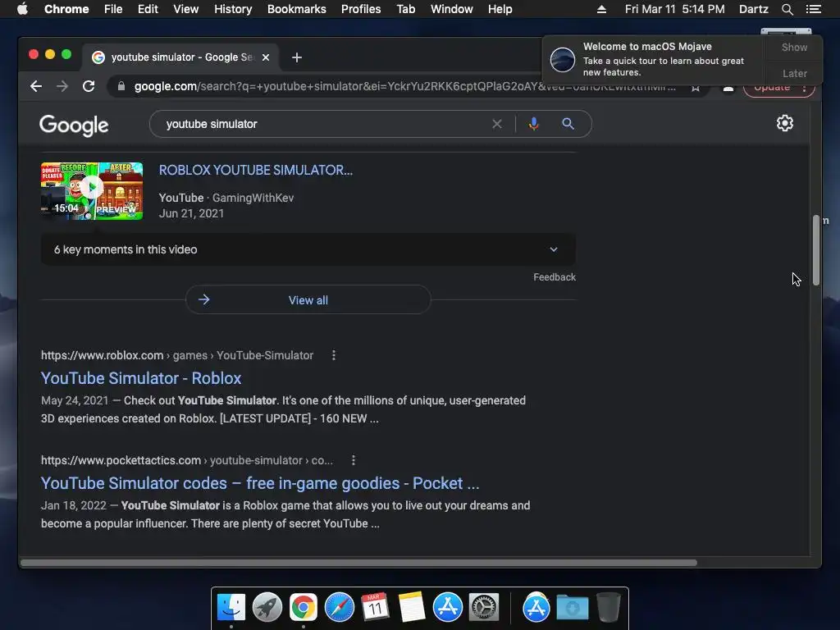Click Show on the Mojave notification
Viewport: 840px width, 630px height.
(794, 47)
